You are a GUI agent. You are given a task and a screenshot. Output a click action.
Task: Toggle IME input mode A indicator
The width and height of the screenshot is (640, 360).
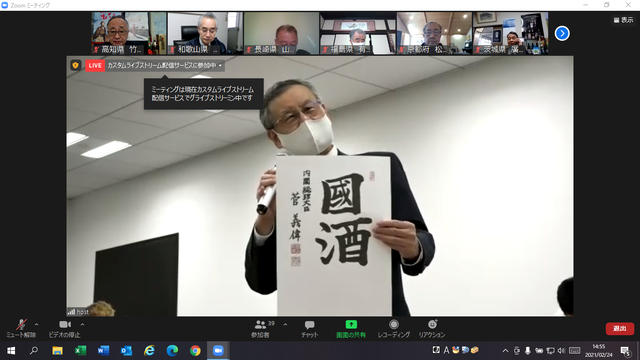coord(446,350)
